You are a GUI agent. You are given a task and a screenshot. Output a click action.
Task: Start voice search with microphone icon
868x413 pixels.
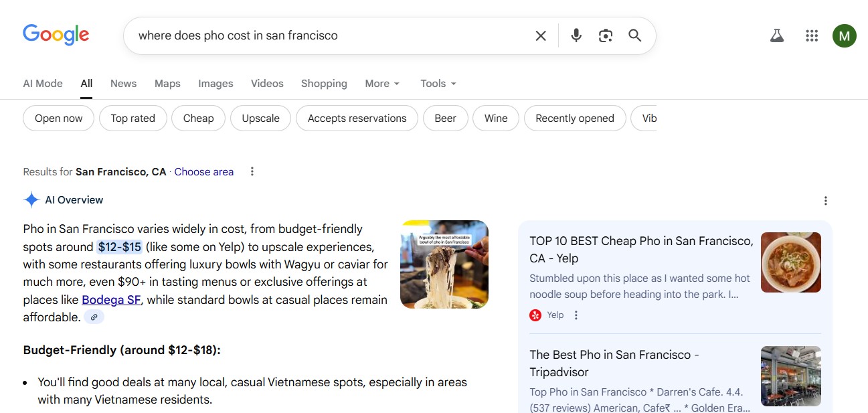tap(576, 35)
